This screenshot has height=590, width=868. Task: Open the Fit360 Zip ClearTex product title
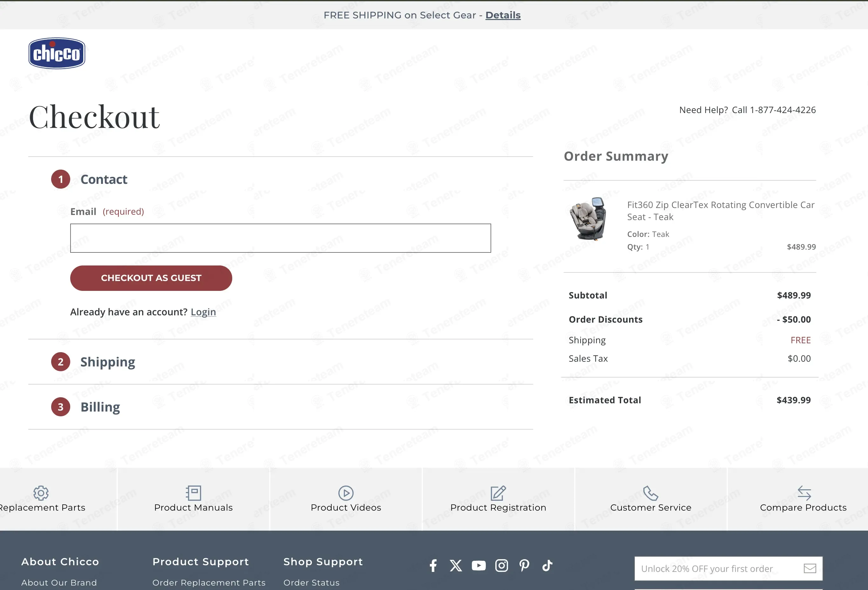(x=721, y=211)
